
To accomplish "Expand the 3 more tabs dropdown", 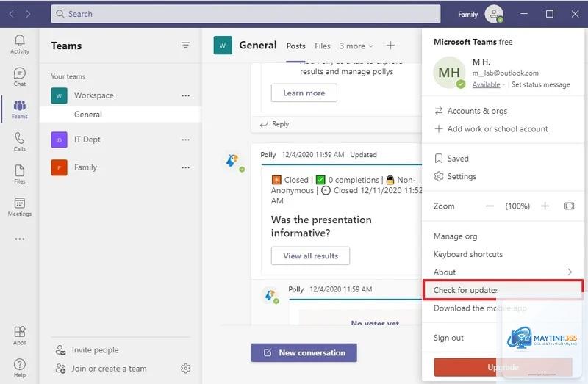I will [x=356, y=46].
